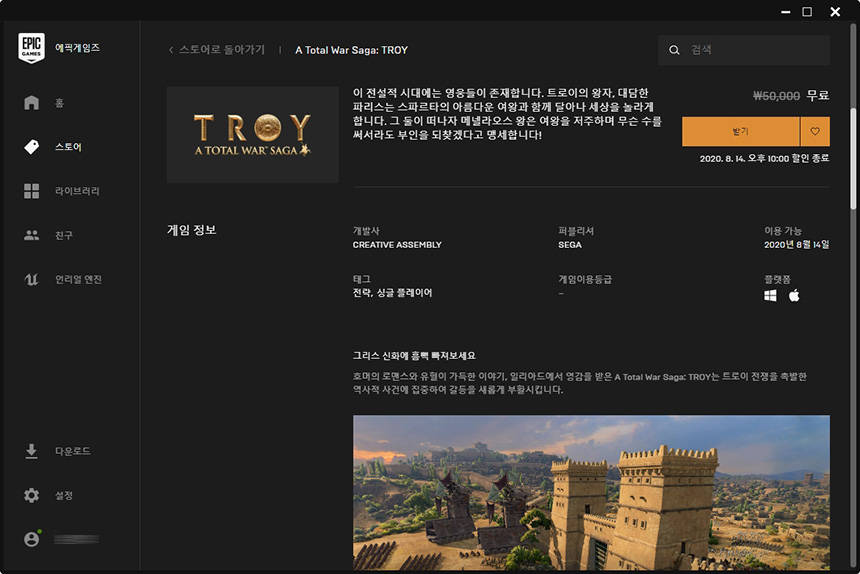This screenshot has width=860, height=574.
Task: Click the blurred username in the sidebar
Action: 76,539
